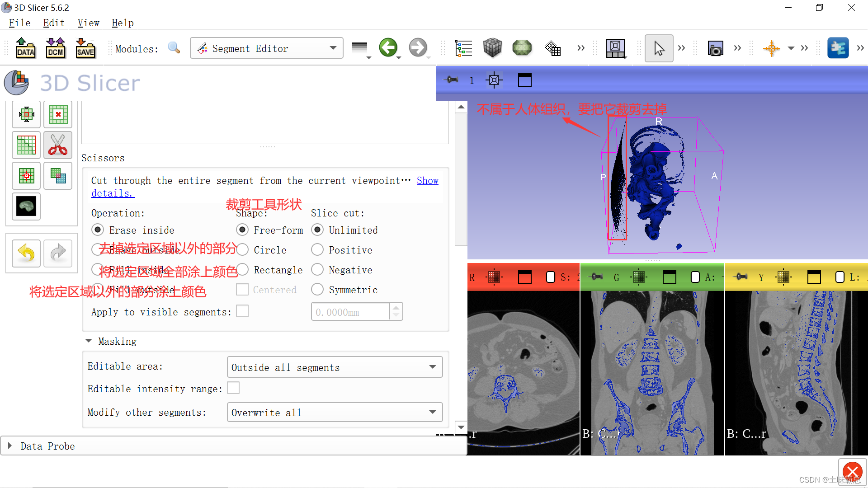Open the View menu
The width and height of the screenshot is (868, 488).
click(x=88, y=23)
